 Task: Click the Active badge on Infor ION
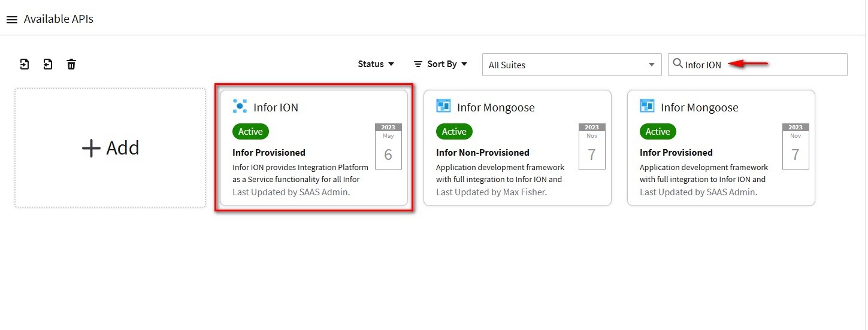point(250,132)
